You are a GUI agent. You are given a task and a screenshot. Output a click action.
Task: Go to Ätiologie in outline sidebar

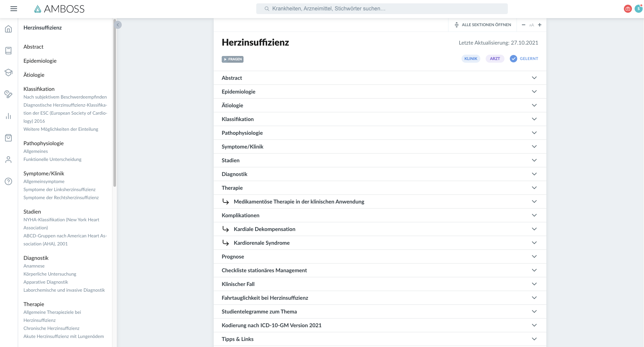pos(34,75)
